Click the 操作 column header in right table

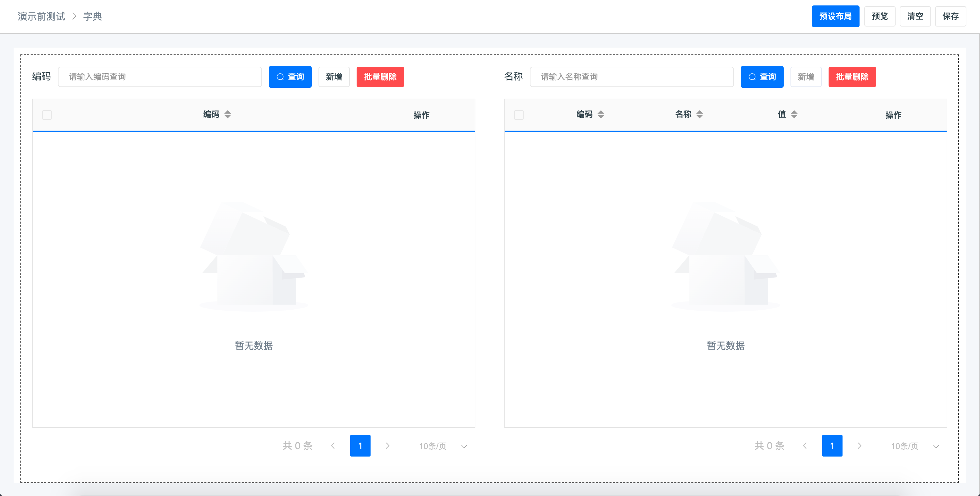893,115
